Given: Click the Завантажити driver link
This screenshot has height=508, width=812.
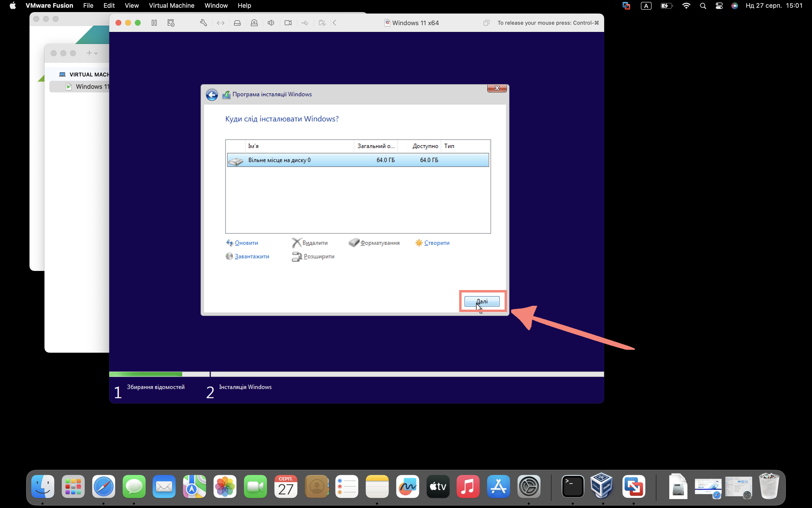Looking at the screenshot, I should [252, 256].
